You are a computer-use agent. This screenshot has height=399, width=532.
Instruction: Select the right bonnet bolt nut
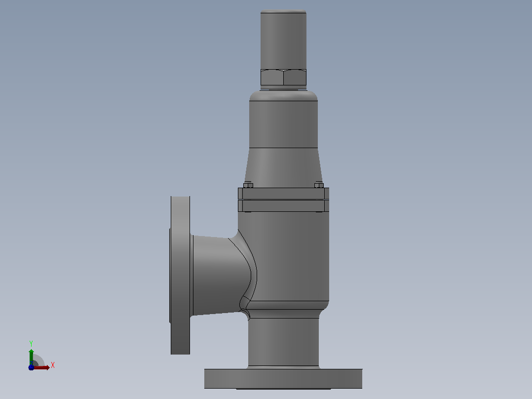319,185
